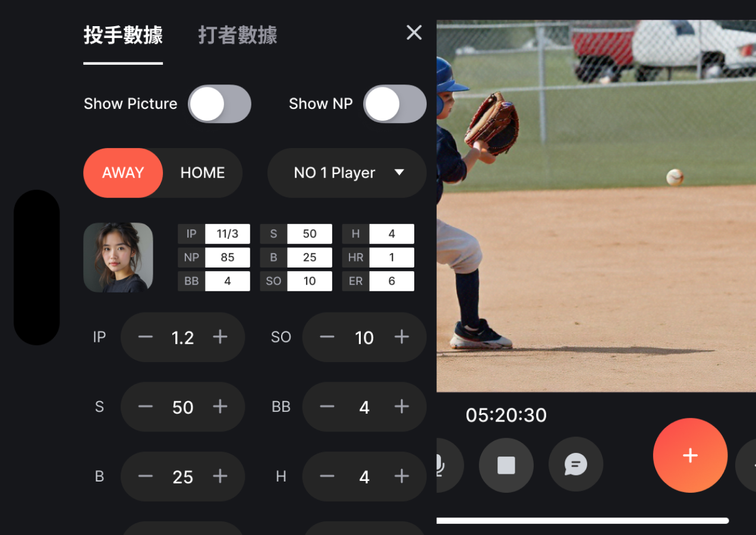Decrease SO with the minus icon
This screenshot has width=756, height=535.
(327, 337)
